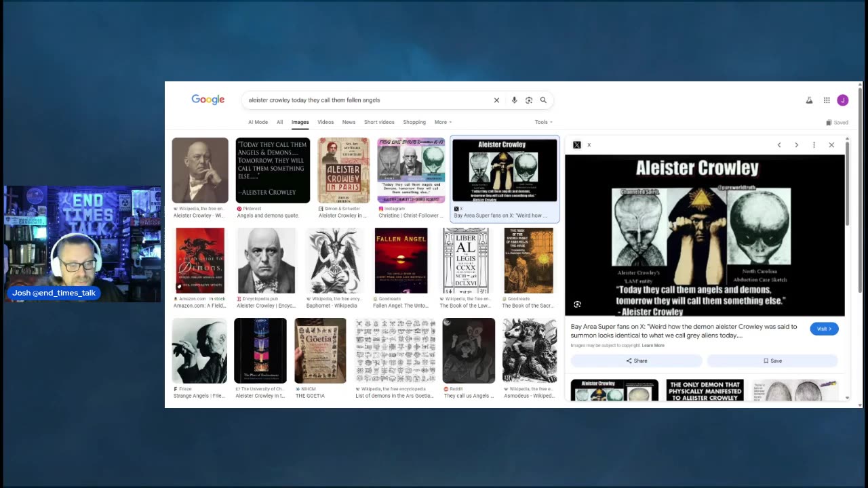The image size is (868, 488).
Task: Expand the More dropdown
Action: tap(443, 123)
